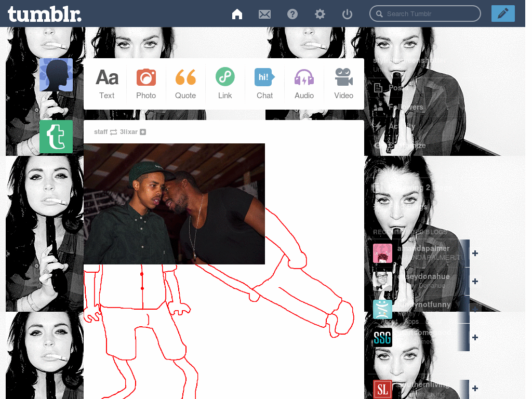Create a new Quote post
This screenshot has width=532, height=399.
[x=185, y=84]
